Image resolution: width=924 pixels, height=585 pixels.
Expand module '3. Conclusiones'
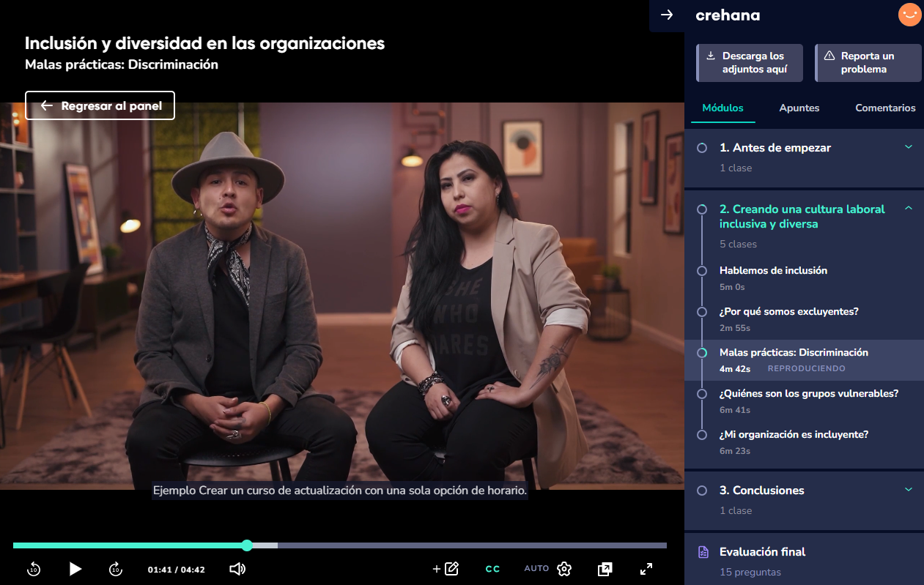tap(909, 490)
